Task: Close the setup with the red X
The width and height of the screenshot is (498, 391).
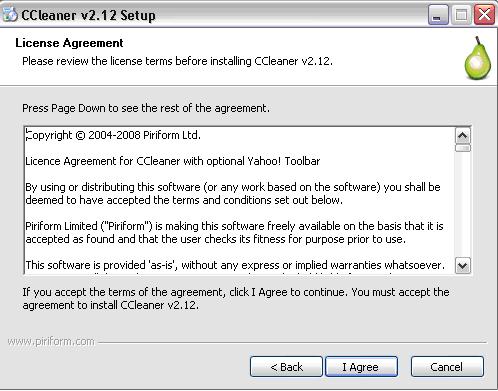Action: 484,15
